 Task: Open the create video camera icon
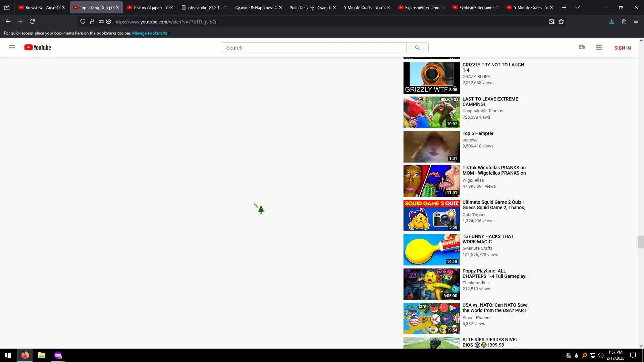(x=582, y=47)
